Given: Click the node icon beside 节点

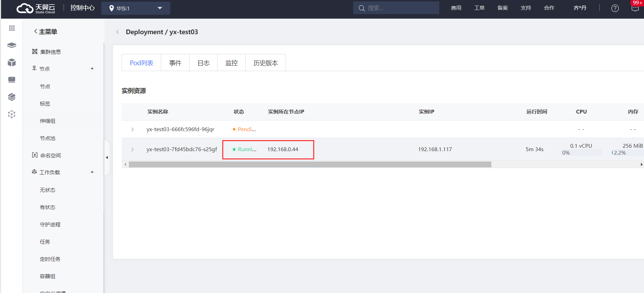Looking at the screenshot, I should [x=34, y=68].
